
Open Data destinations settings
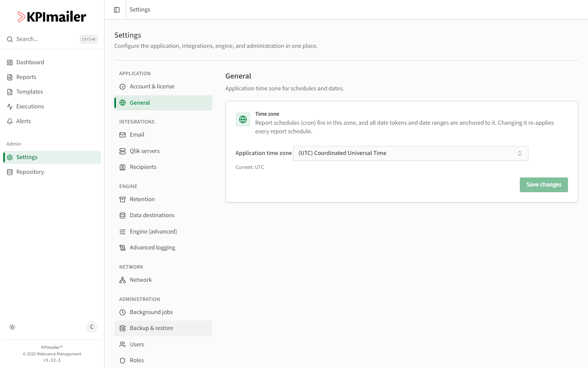click(163, 215)
